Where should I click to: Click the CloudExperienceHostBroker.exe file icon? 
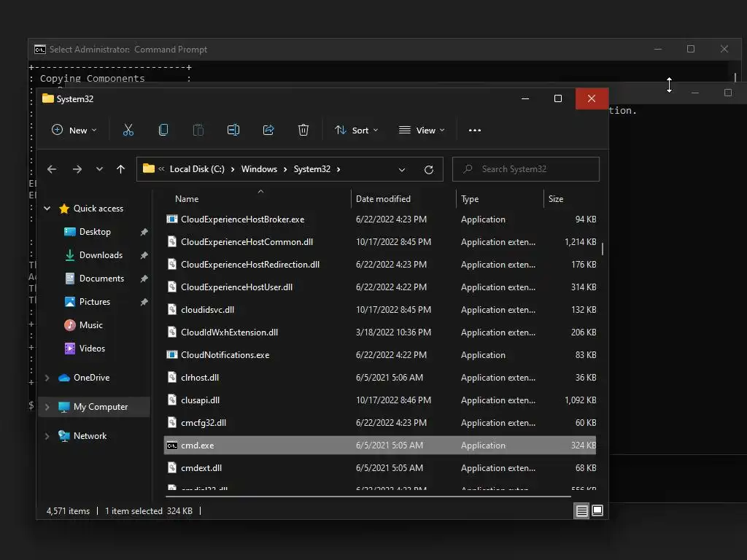172,219
